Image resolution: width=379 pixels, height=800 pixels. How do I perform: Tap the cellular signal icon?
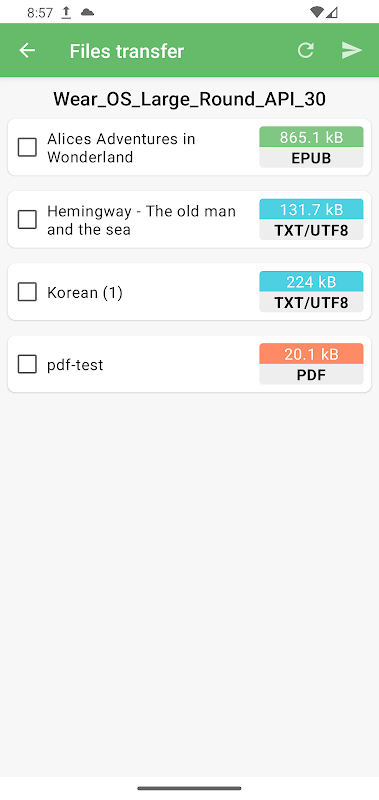click(x=332, y=12)
